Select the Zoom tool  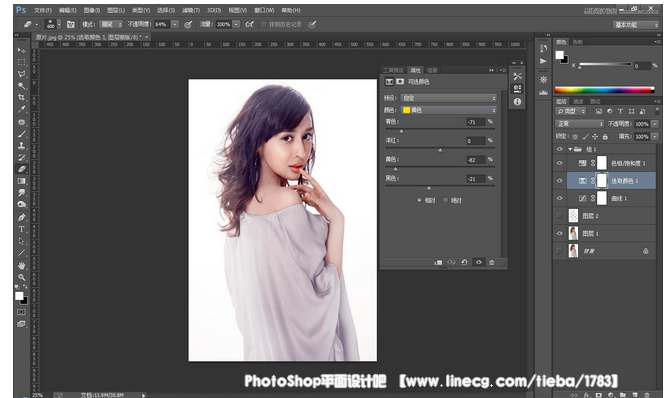21,277
